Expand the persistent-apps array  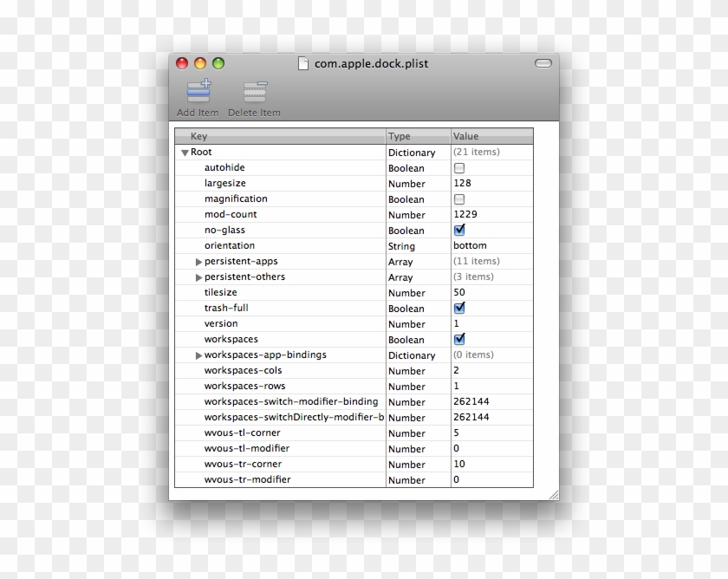[198, 261]
